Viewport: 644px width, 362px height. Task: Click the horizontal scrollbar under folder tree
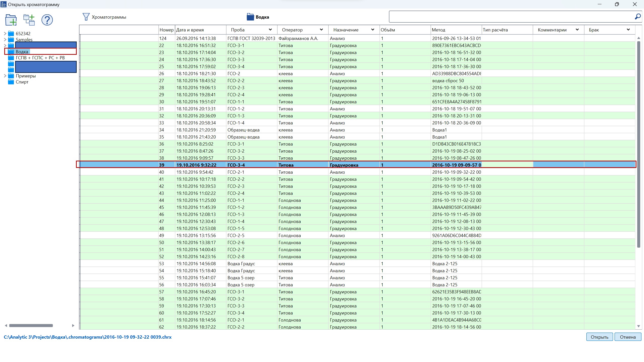click(31, 326)
